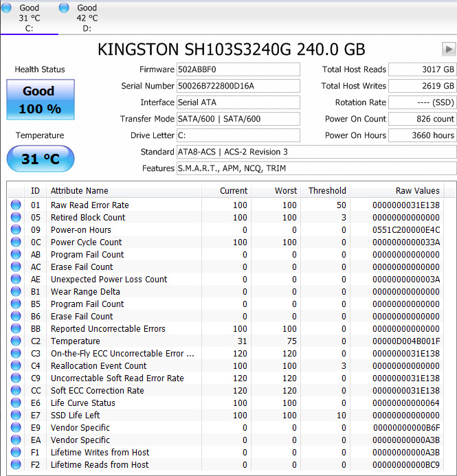Screen dimensions: 457x476
Task: Click the Power On Hours value box
Action: click(422, 135)
